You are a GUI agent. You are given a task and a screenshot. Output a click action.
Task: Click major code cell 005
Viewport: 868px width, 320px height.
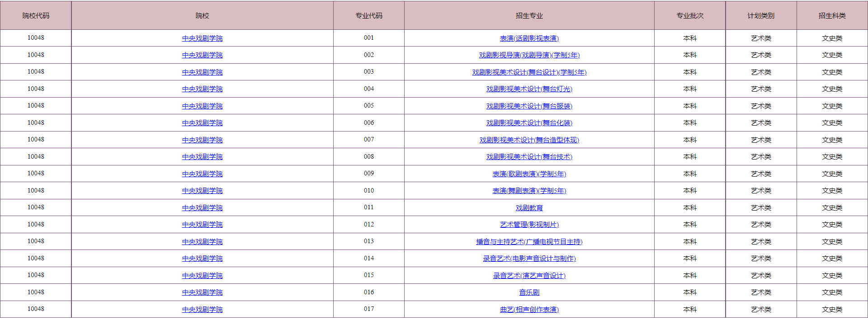tap(369, 106)
